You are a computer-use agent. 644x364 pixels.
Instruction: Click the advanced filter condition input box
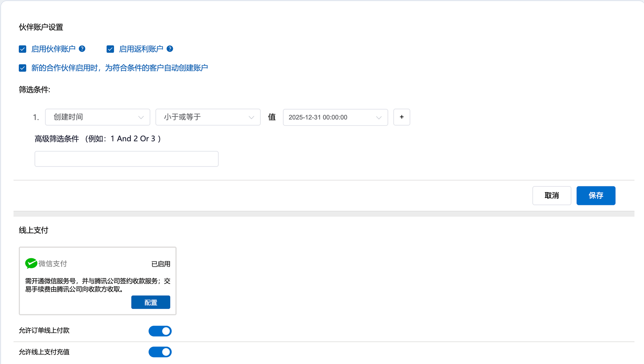[127, 159]
